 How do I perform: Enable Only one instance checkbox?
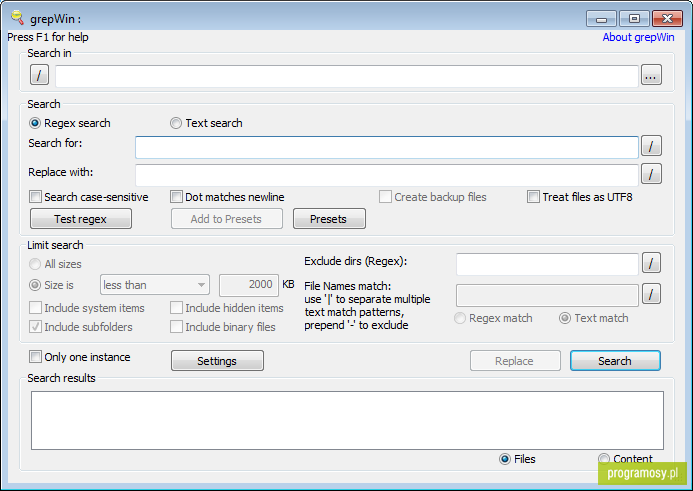click(x=35, y=357)
